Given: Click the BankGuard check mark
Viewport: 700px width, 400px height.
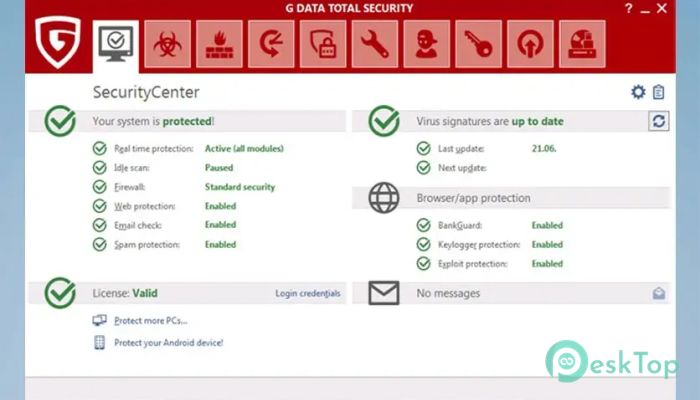Looking at the screenshot, I should (423, 225).
